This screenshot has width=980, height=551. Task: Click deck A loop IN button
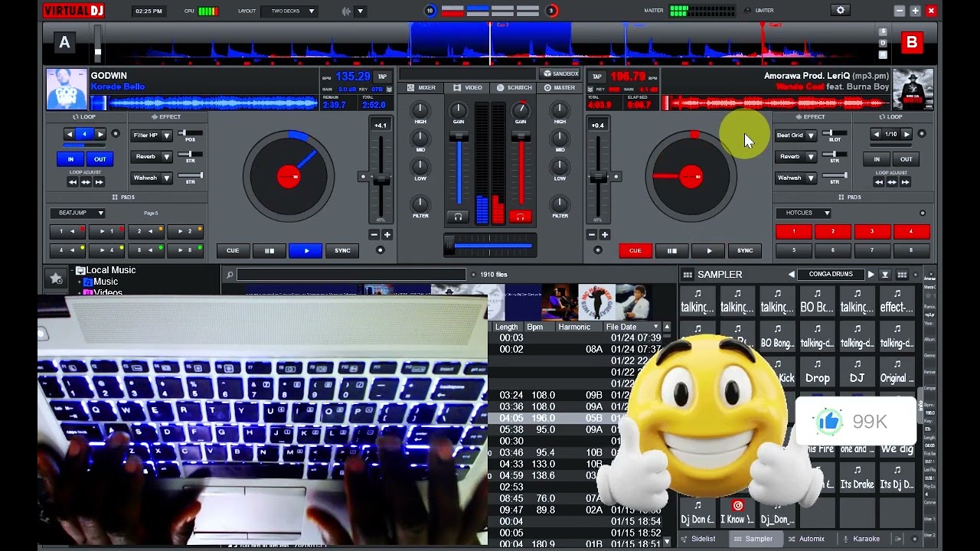70,159
